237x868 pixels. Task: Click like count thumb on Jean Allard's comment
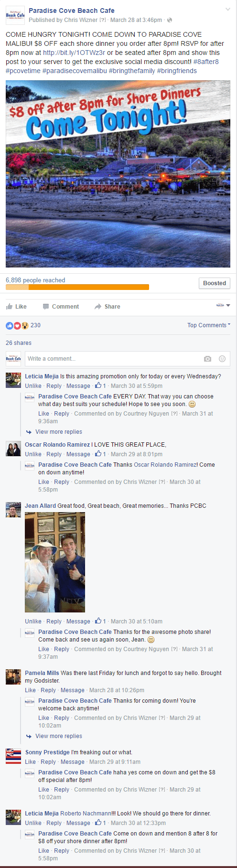click(x=98, y=621)
